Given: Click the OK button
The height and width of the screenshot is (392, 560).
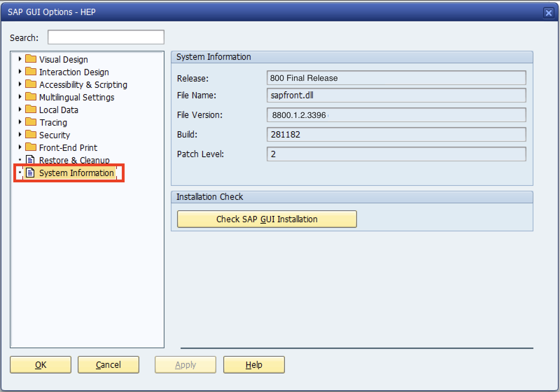Looking at the screenshot, I should [41, 365].
